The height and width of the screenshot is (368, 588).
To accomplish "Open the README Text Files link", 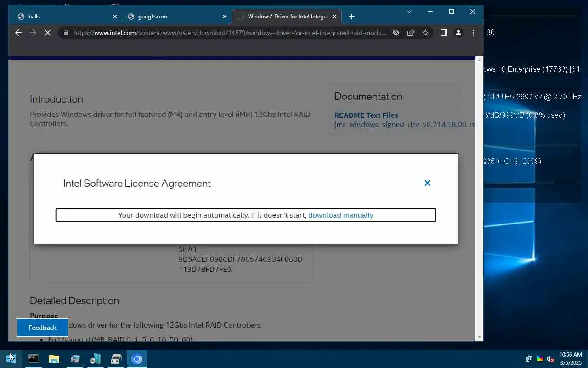I will 366,115.
